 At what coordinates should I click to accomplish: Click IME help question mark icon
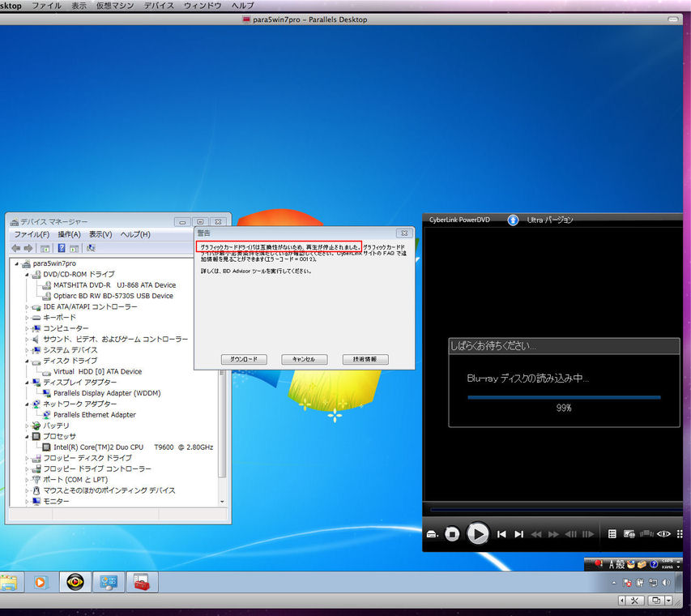click(x=654, y=564)
